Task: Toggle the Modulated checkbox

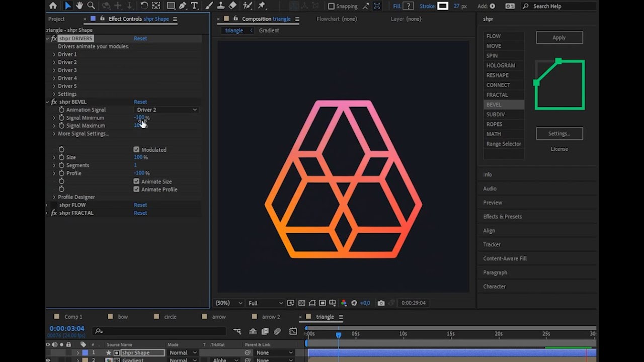Action: point(136,150)
